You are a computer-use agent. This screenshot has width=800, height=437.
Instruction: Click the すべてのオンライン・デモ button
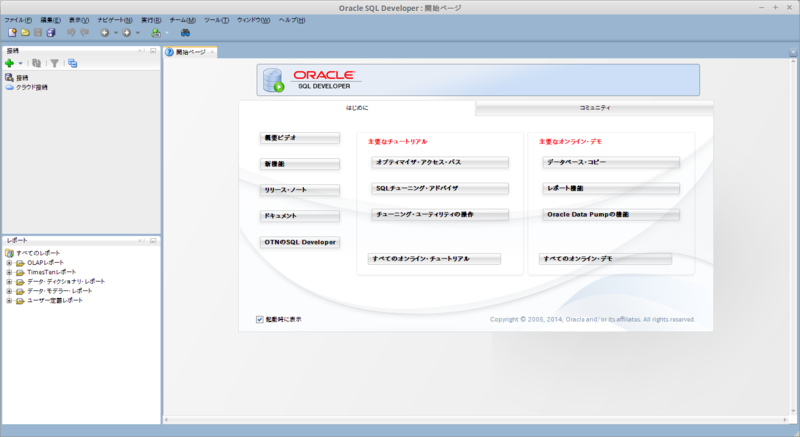point(605,259)
